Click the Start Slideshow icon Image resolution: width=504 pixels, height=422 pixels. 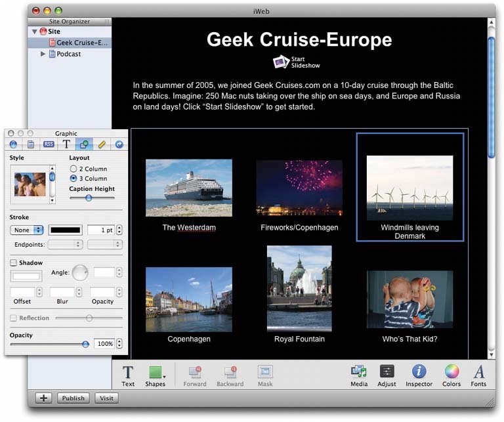click(x=281, y=62)
